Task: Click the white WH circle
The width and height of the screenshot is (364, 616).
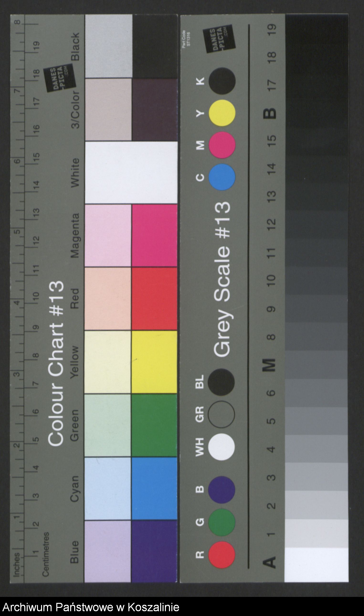Action: (x=221, y=447)
